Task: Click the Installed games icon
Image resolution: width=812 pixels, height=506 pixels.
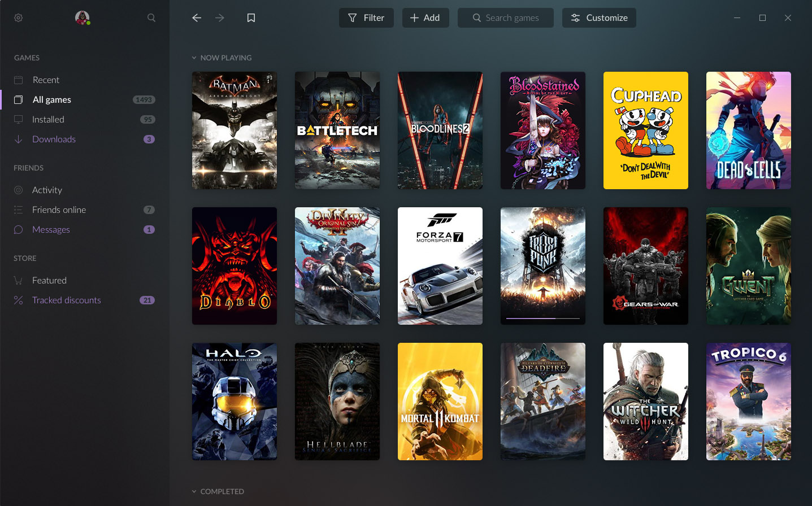Action: point(19,119)
